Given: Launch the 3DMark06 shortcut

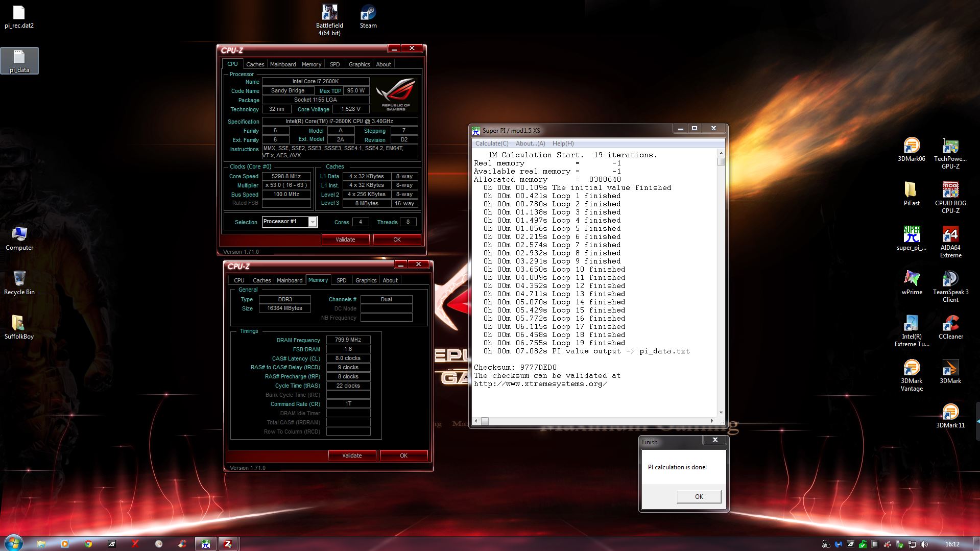Looking at the screenshot, I should 912,149.
